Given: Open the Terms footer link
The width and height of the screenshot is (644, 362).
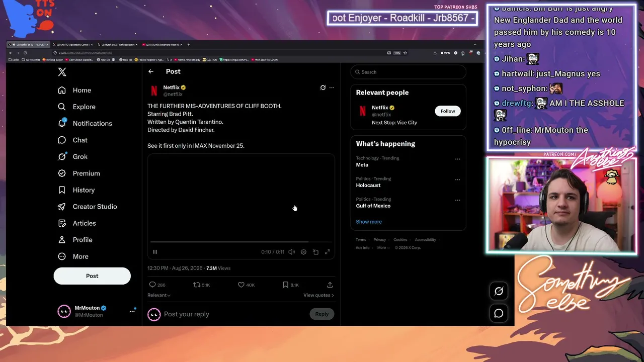Looking at the screenshot, I should tap(361, 240).
